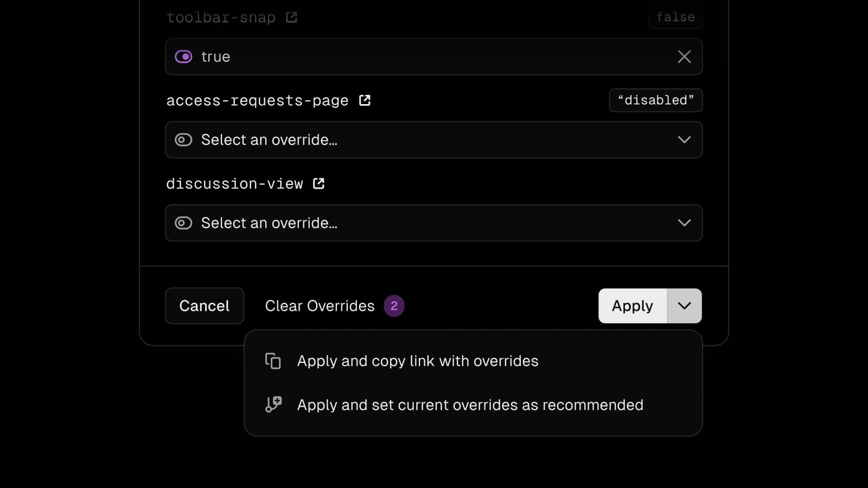Viewport: 868px width, 488px height.
Task: Choose Apply and copy link with overrides
Action: pyautogui.click(x=417, y=361)
